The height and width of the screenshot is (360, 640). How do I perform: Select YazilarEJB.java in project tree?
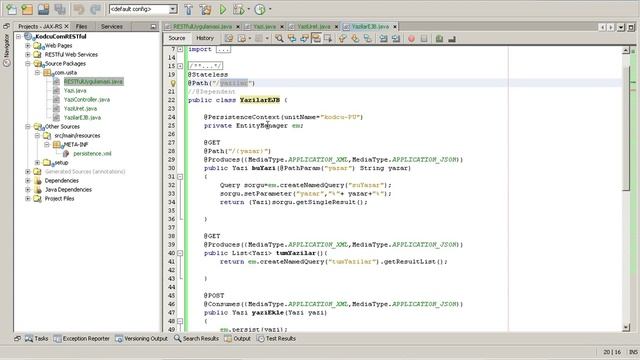click(82, 117)
